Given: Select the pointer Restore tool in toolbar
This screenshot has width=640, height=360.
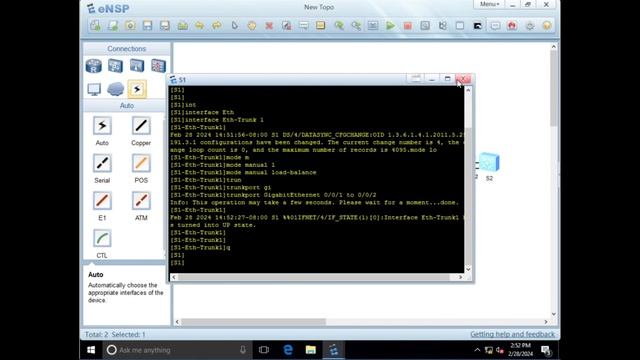Looking at the screenshot, I should (234, 25).
